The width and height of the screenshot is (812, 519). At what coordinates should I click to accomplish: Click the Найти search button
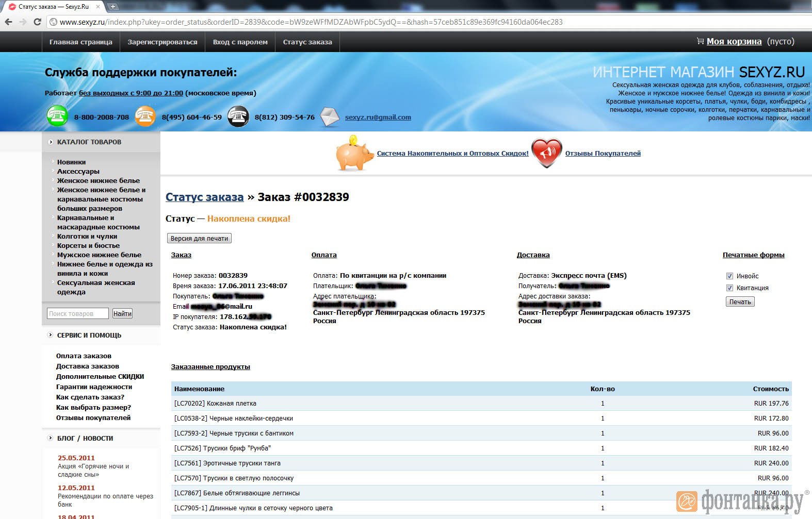[x=122, y=313]
